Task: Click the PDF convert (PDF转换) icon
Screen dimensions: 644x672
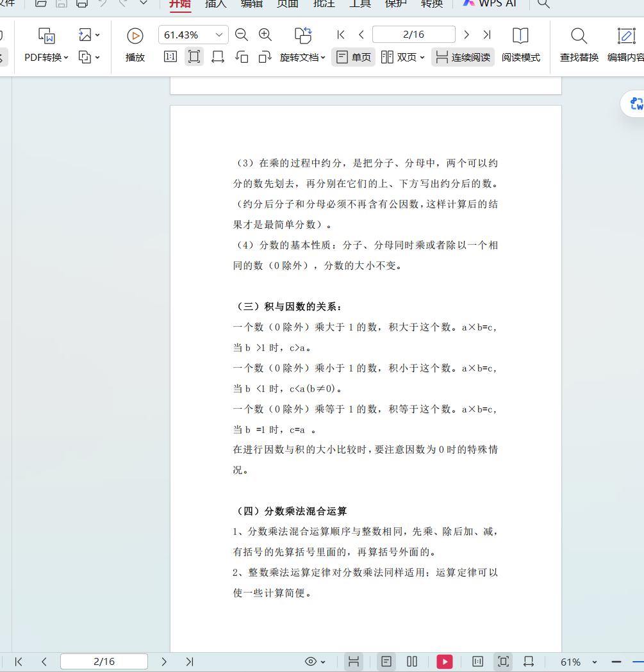Action: click(x=46, y=36)
